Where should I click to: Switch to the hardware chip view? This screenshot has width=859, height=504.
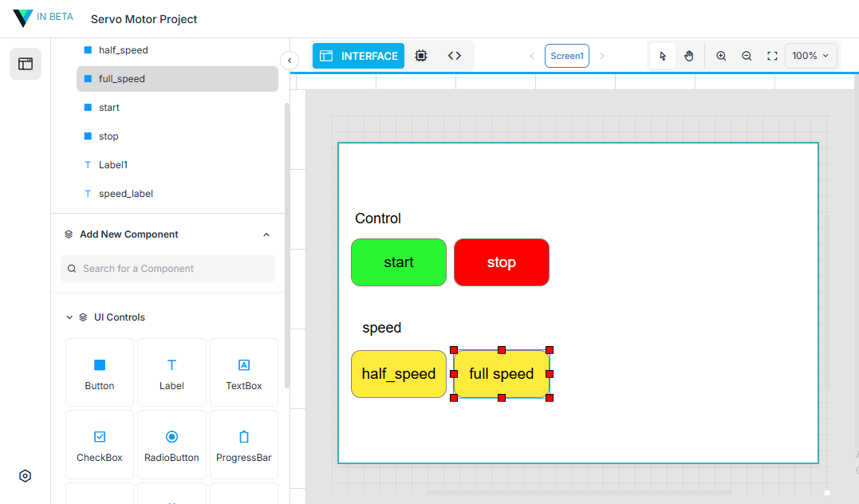tap(421, 56)
